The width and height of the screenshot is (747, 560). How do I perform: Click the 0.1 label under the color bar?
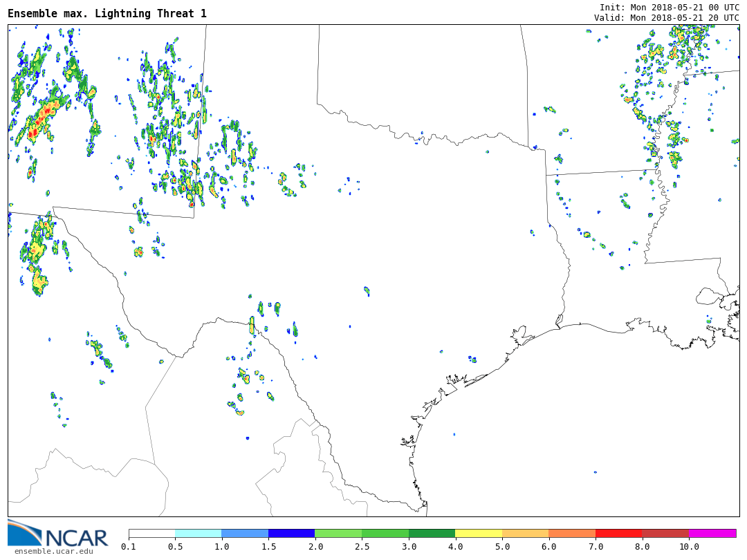point(129,547)
